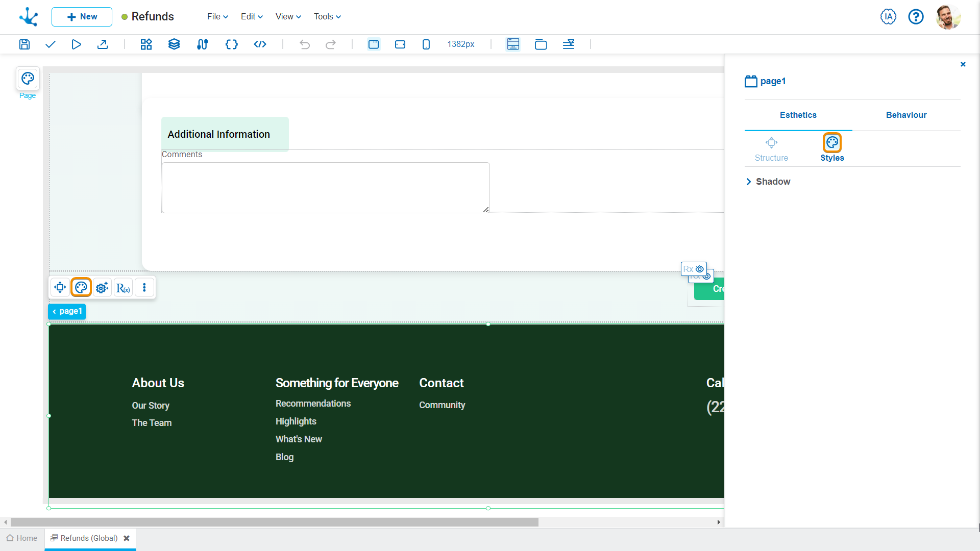Screen dimensions: 980x551
Task: Switch to the Behaviour tab
Action: (906, 115)
